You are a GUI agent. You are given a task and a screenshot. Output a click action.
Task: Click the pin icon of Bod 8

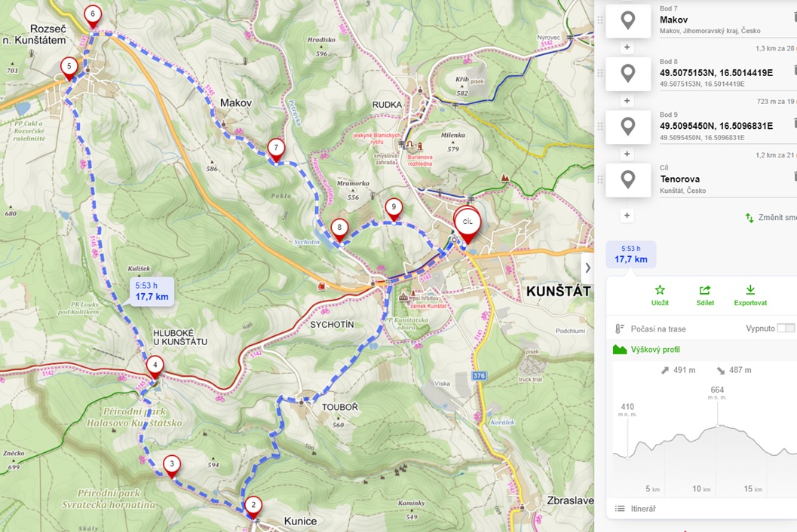click(x=628, y=74)
